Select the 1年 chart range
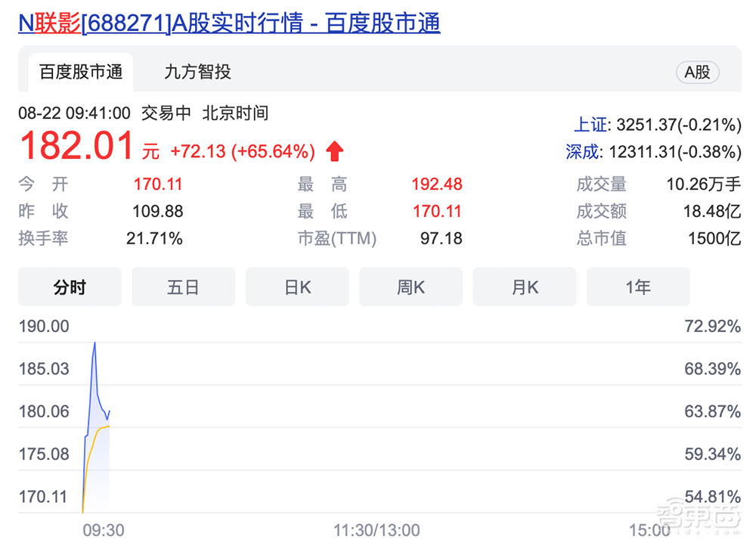The image size is (756, 549). [x=637, y=287]
